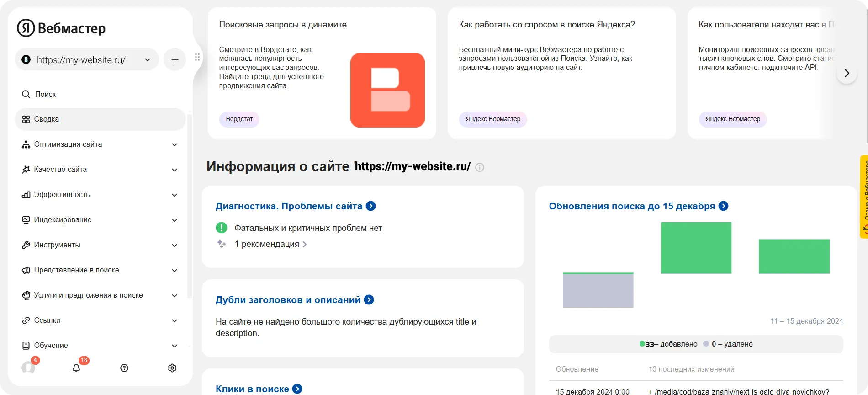Click the Качество сайта menu item

(x=60, y=170)
